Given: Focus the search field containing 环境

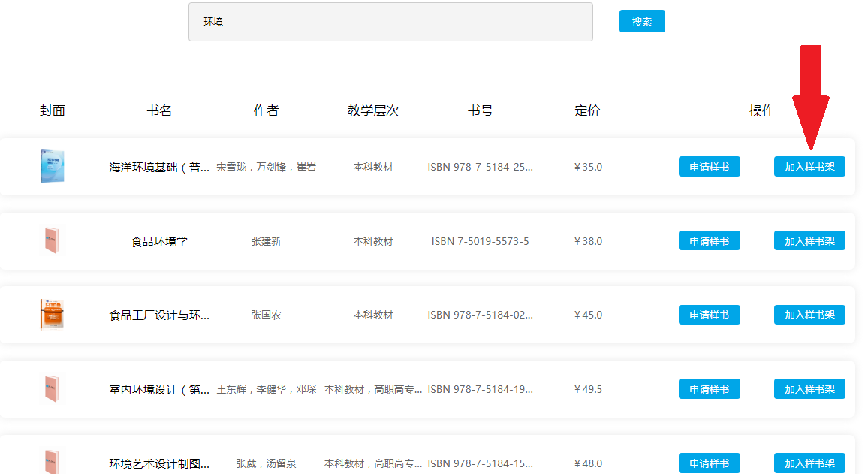Looking at the screenshot, I should [x=390, y=22].
